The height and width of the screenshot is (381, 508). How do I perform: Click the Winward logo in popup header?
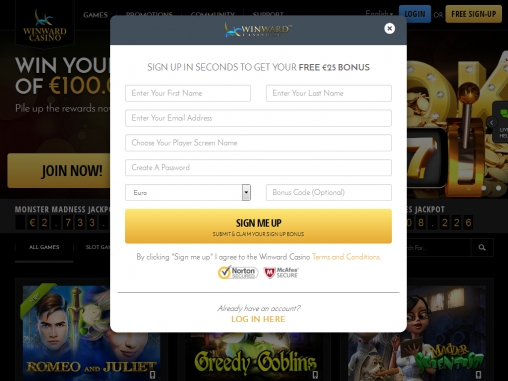point(258,30)
